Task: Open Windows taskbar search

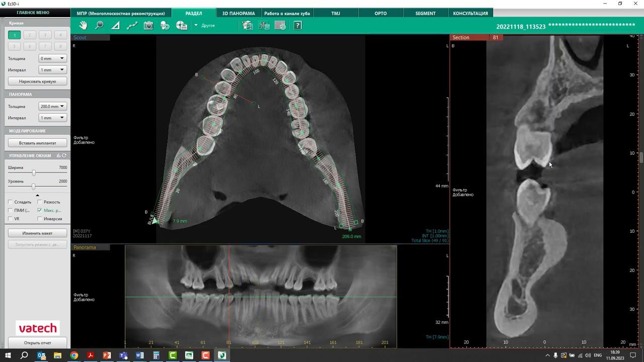Action: (x=24, y=355)
